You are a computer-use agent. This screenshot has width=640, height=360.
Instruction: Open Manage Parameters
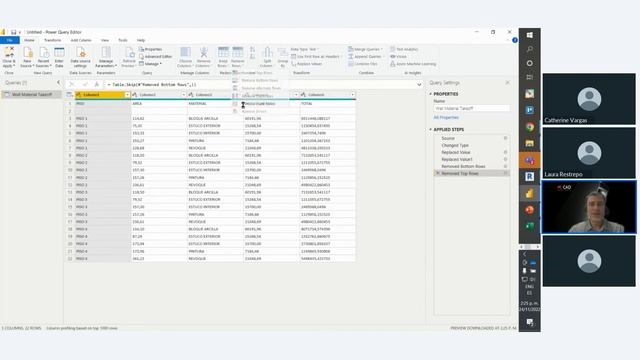pyautogui.click(x=106, y=57)
